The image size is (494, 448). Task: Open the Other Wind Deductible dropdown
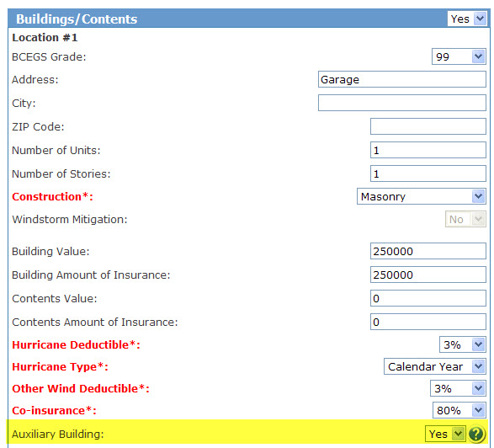click(x=458, y=388)
